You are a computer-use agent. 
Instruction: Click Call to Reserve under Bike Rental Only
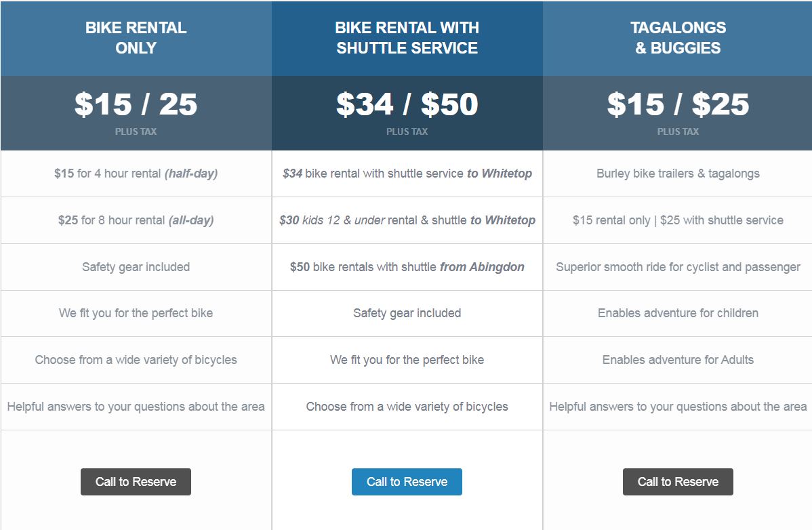coord(136,481)
